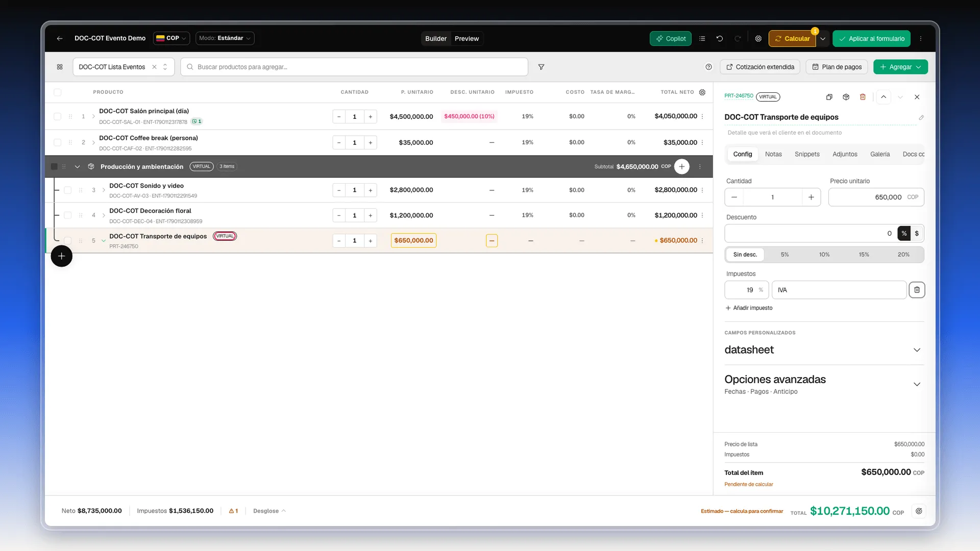Open the COP currency dropdown
The height and width of the screenshot is (551, 980).
pos(171,38)
